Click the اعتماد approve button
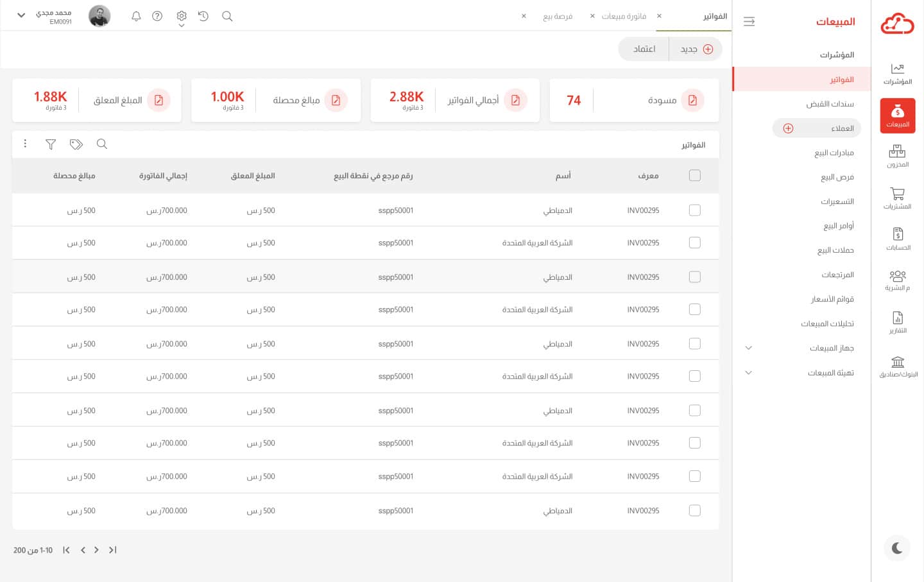This screenshot has width=924, height=582. [x=644, y=49]
